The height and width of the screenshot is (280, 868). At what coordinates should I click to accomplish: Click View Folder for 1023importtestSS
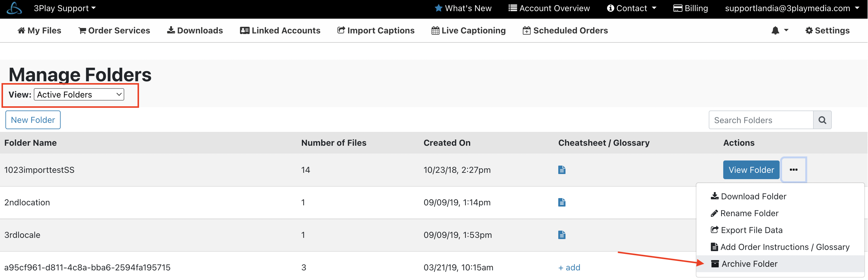(751, 170)
